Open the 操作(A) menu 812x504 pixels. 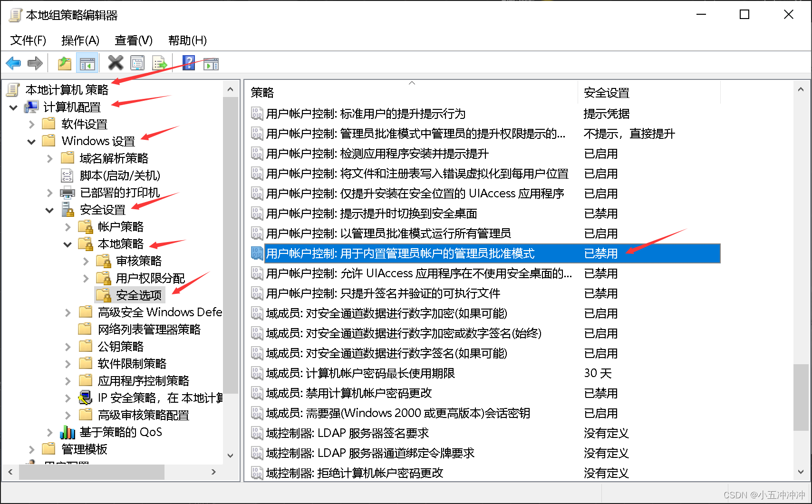[80, 40]
